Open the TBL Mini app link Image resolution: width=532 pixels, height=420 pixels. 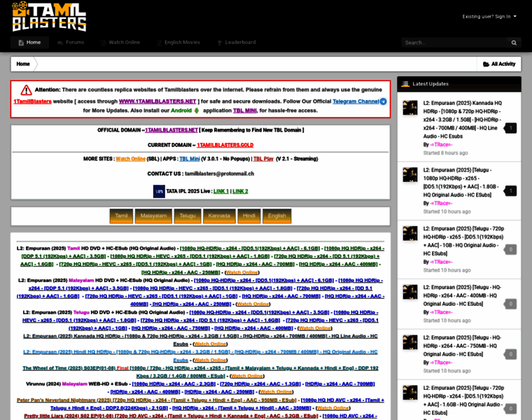[190, 159]
